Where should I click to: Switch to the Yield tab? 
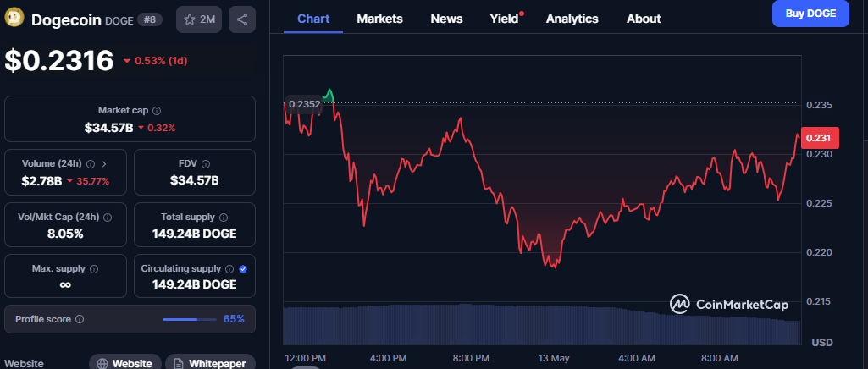[505, 19]
